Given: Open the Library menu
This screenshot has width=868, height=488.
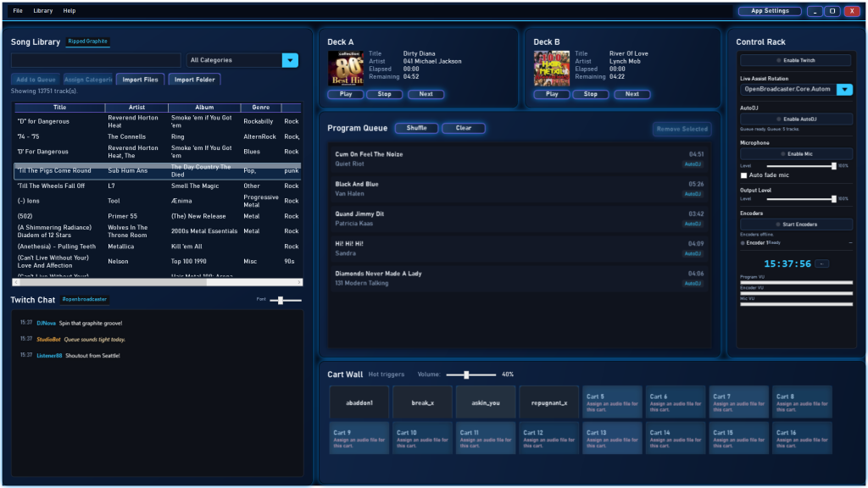Looking at the screenshot, I should (x=43, y=11).
